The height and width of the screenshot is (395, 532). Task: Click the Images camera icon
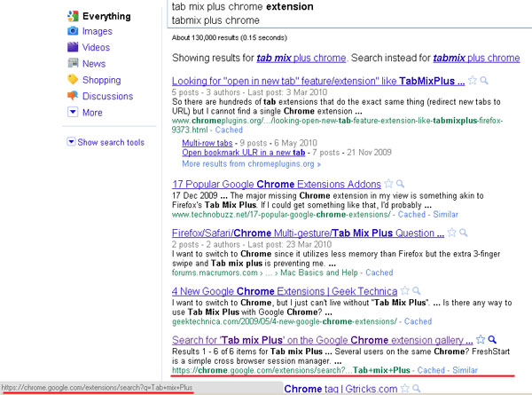pyautogui.click(x=73, y=31)
